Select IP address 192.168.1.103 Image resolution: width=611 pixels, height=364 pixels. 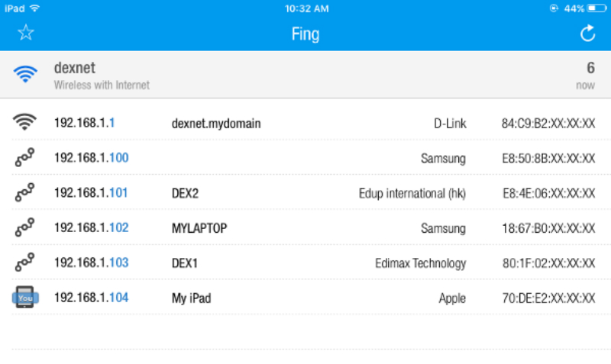[x=91, y=263]
